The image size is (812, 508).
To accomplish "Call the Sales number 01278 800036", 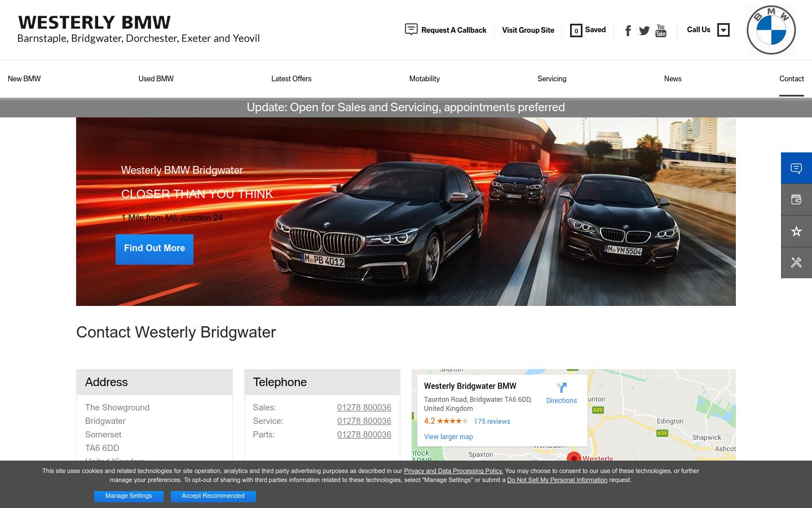I will tap(364, 408).
